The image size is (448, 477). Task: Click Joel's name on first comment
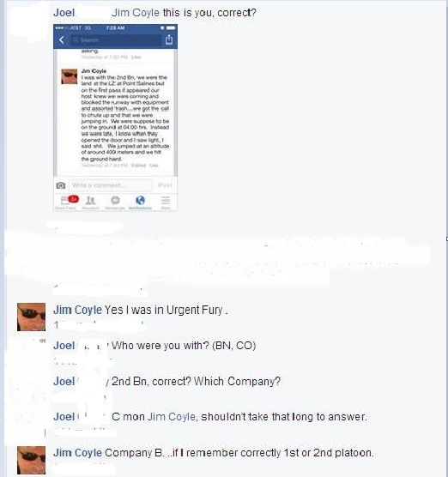(x=64, y=13)
